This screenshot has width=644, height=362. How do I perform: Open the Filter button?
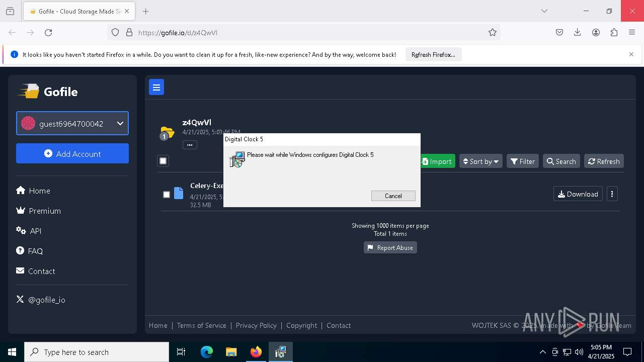pos(523,161)
